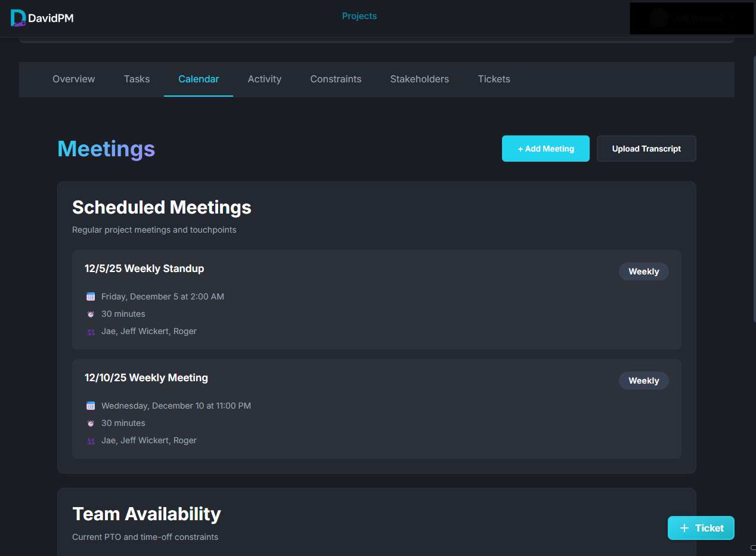Click the text Wednesday, December 10 at 11:00 PM
This screenshot has width=756, height=556.
pyautogui.click(x=176, y=406)
